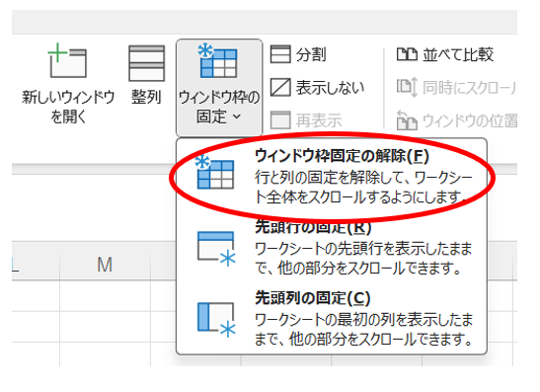Choose 先頭行の固定(R) menu entry
540x392 pixels.
[x=332, y=249]
